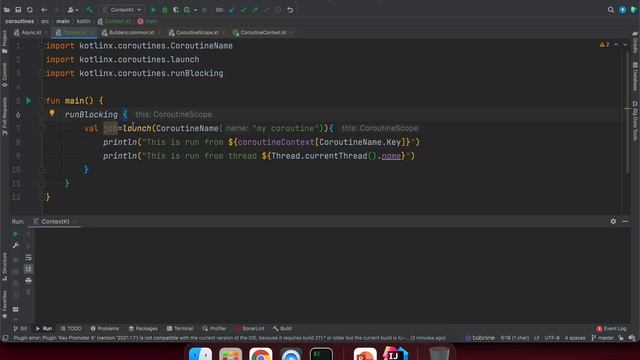
Task: Open the Problems tool window
Action: 105,328
